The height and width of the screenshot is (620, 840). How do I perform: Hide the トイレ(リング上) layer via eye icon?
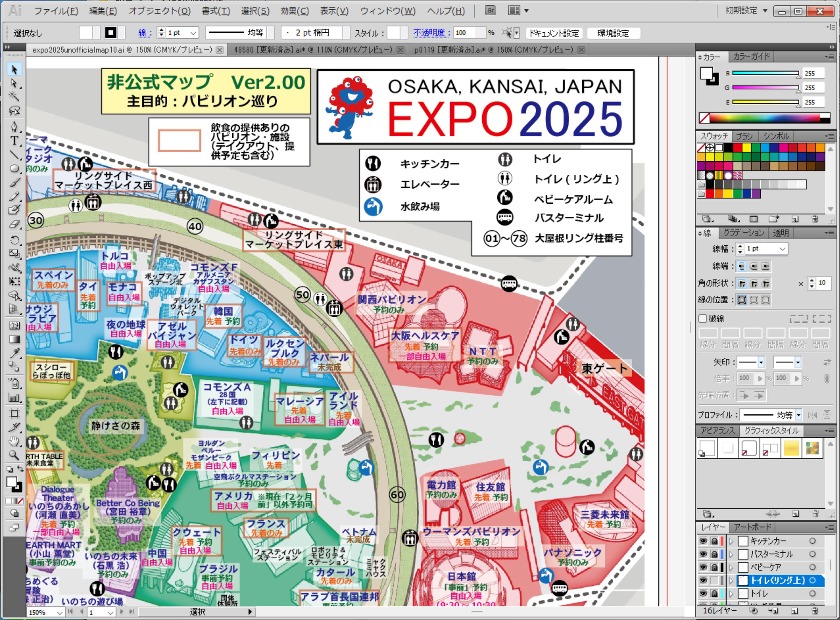point(703,581)
